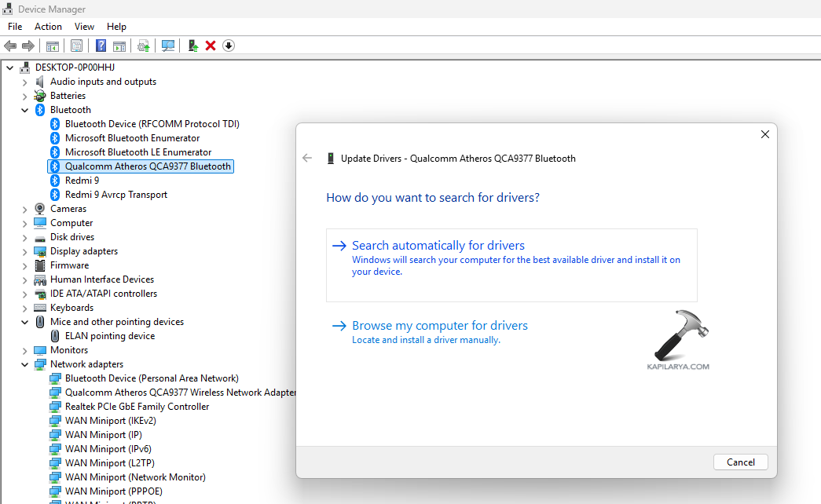Click the Forward arrow in Device Manager toolbar

[28, 46]
